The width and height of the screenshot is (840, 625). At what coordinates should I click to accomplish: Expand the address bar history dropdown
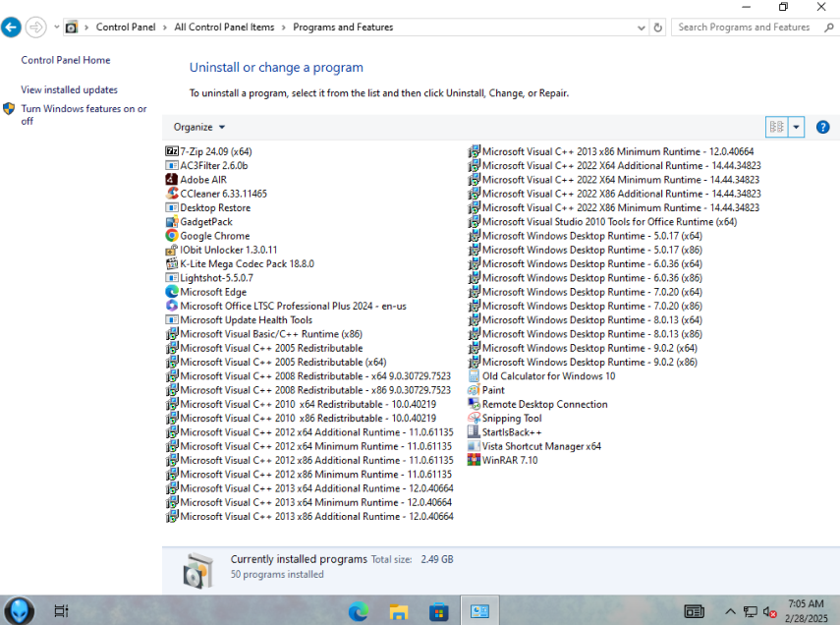click(x=641, y=28)
